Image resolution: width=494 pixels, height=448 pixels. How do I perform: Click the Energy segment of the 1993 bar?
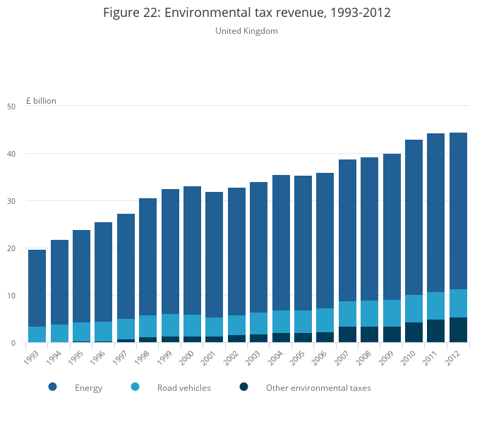pos(37,288)
